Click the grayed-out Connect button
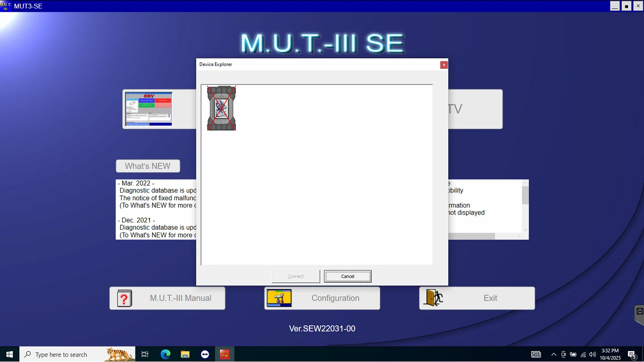644x362 pixels. (296, 276)
